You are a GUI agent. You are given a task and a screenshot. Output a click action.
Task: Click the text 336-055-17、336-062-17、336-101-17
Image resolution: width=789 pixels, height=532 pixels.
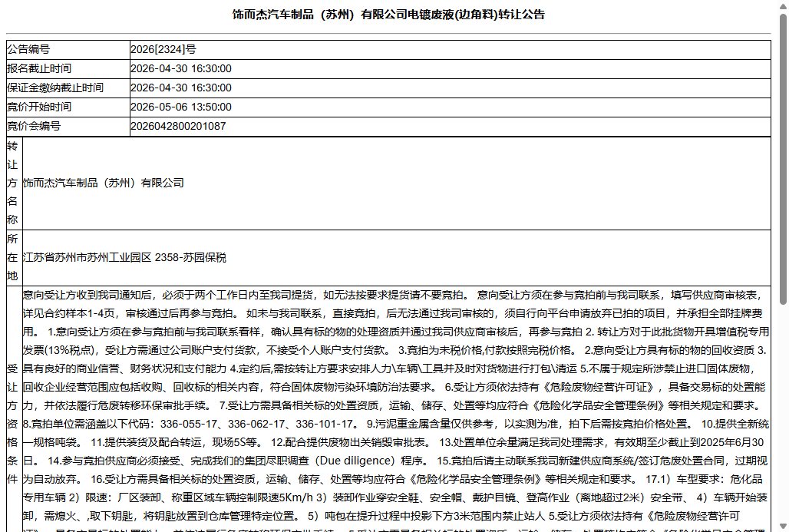256,424
